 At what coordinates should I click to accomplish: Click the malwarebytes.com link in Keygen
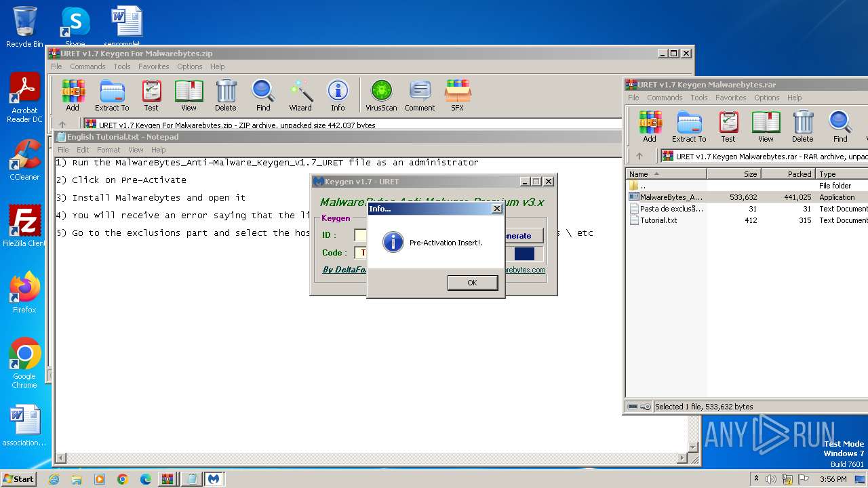tap(526, 270)
